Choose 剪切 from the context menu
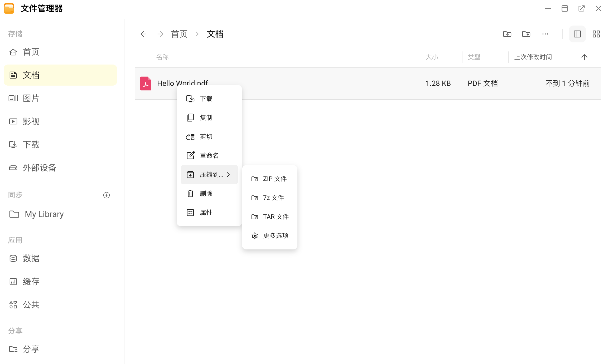 pyautogui.click(x=209, y=137)
